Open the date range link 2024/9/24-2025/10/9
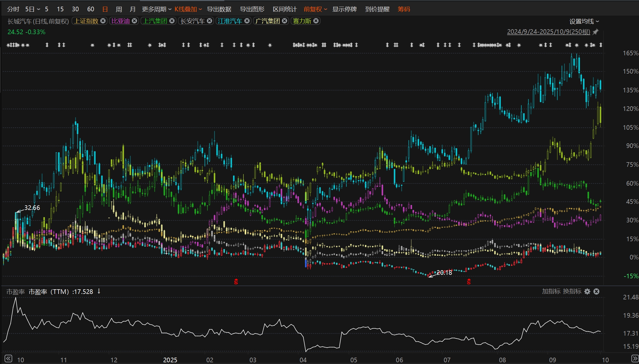This screenshot has width=639, height=364. coord(548,32)
